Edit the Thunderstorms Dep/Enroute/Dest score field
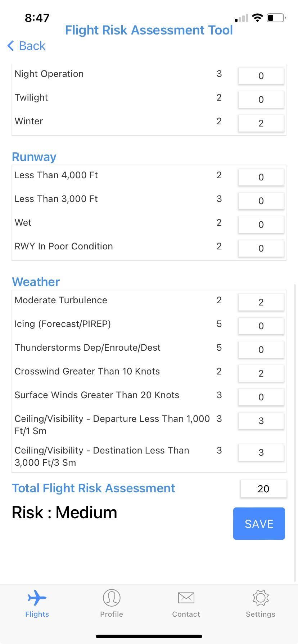This screenshot has width=298, height=644. pos(261,350)
